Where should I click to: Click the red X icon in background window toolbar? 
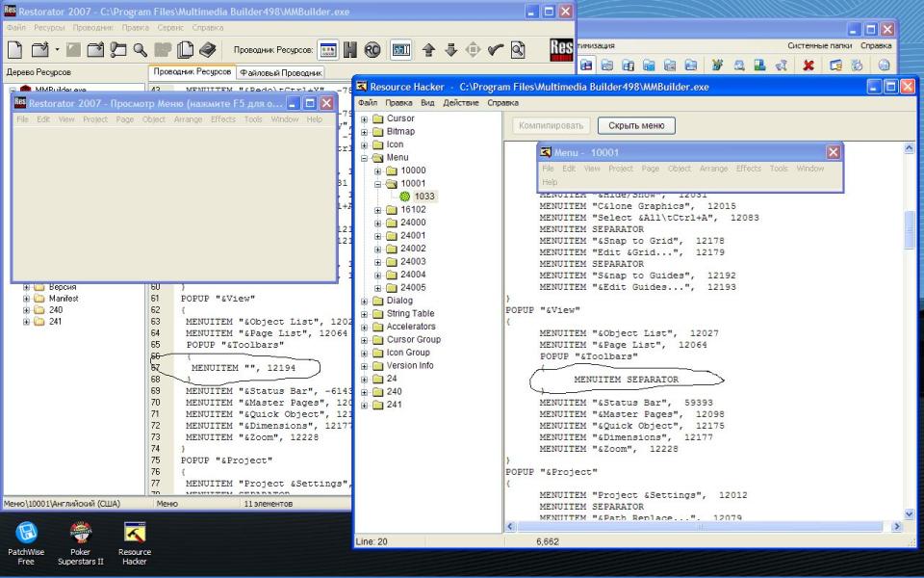point(808,66)
